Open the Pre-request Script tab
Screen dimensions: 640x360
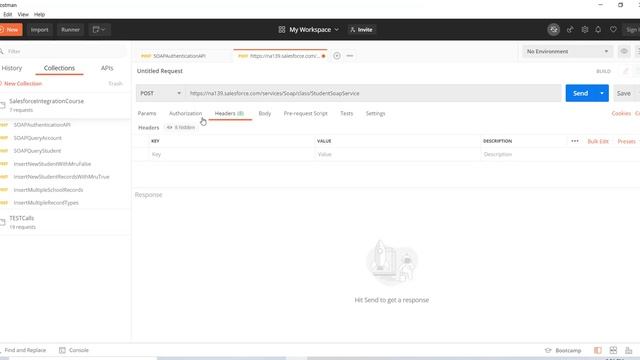(x=305, y=113)
